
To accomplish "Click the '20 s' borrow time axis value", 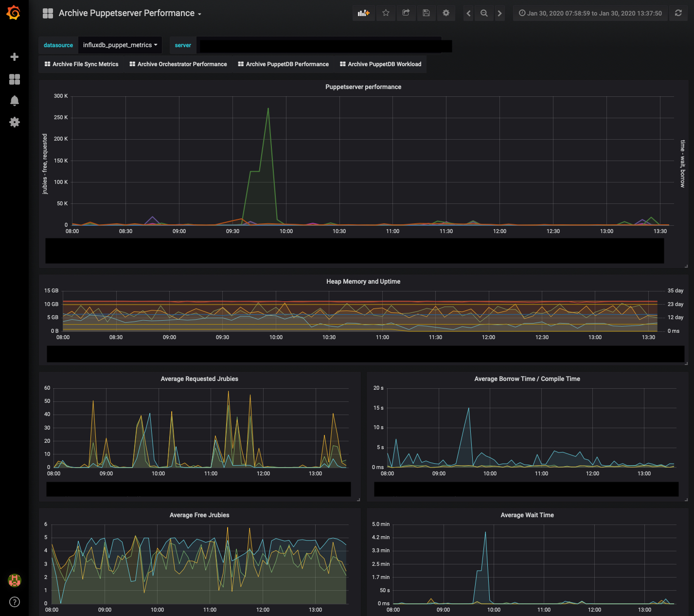I will click(378, 388).
